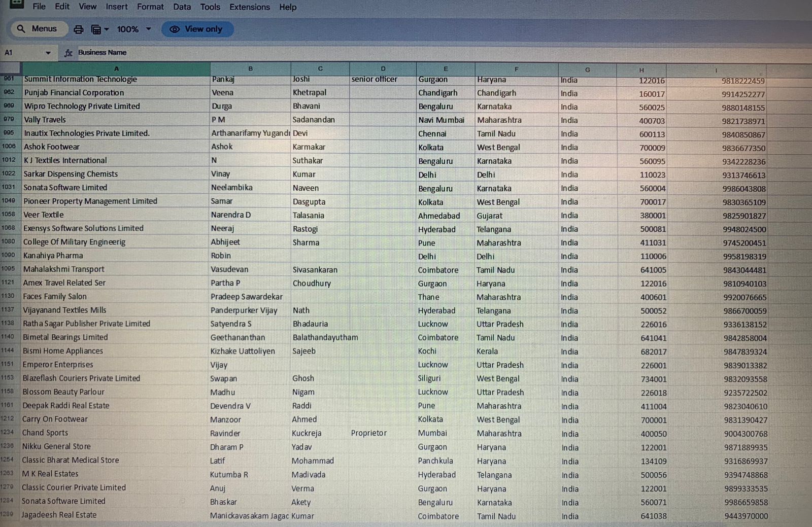The height and width of the screenshot is (527, 812).
Task: Select column E header
Action: (x=446, y=69)
